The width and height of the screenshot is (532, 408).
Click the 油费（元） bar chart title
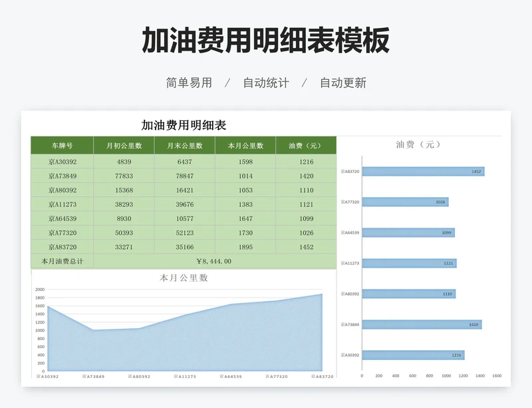pyautogui.click(x=418, y=144)
